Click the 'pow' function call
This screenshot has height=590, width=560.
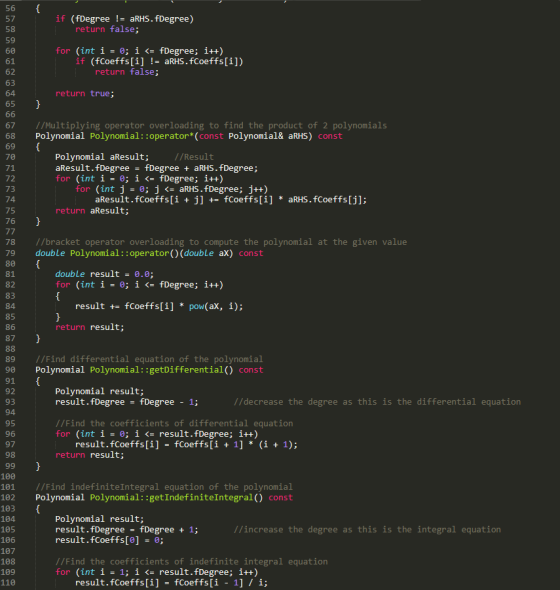tap(196, 306)
